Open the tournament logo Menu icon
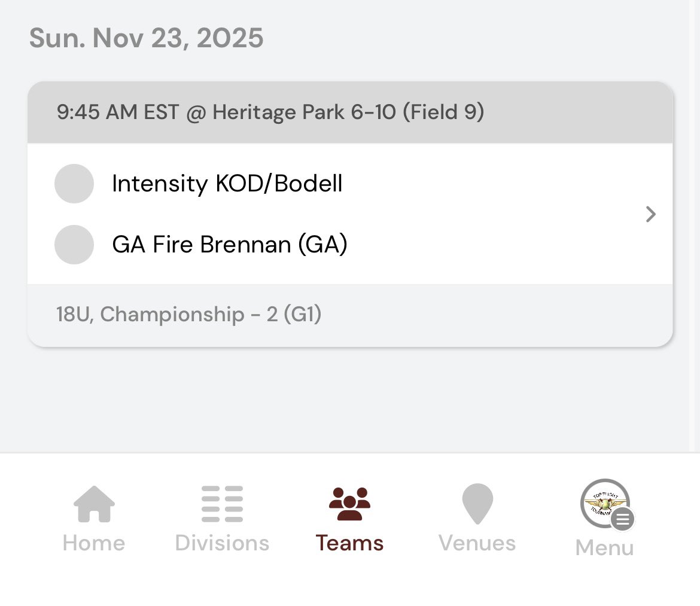 point(605,504)
